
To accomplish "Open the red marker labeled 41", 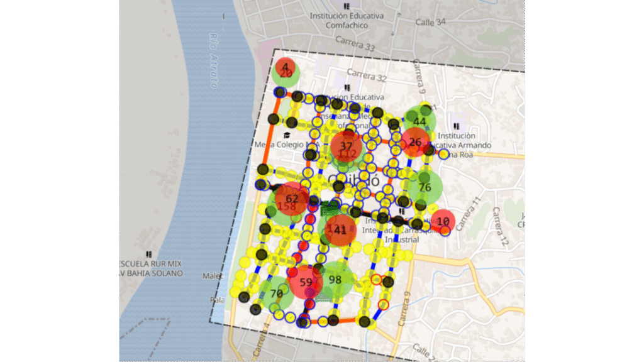I will (x=340, y=230).
